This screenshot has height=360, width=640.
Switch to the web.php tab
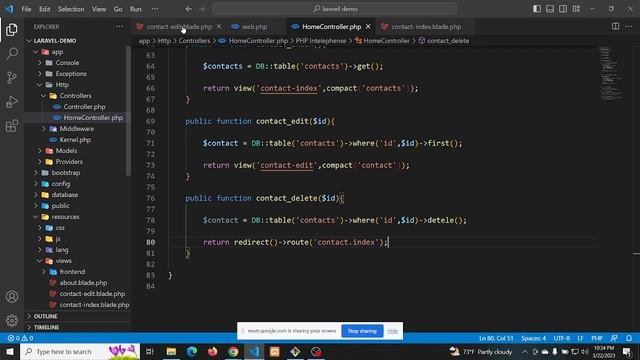click(254, 27)
